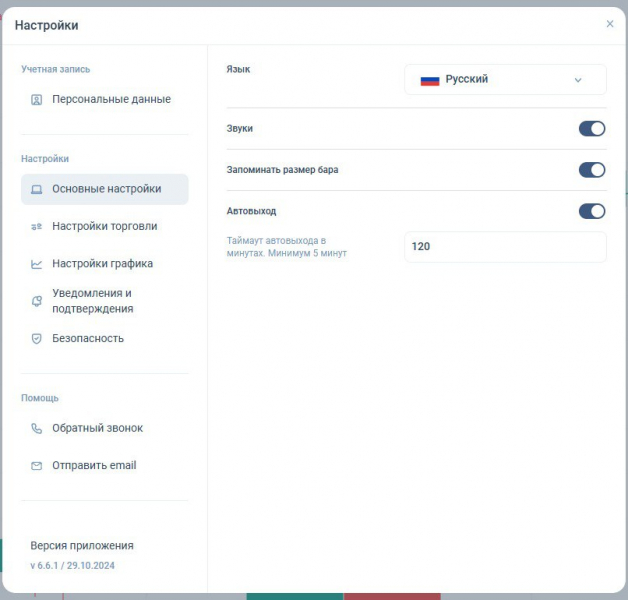Click the Настройки sidebar group header
Screen dimensions: 628x600
tap(45, 159)
